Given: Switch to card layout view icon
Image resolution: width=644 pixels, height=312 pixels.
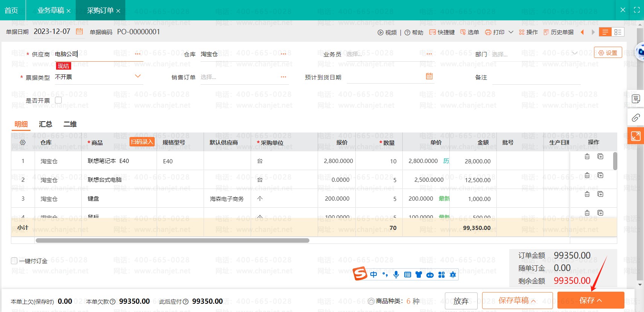Looking at the screenshot, I should [x=618, y=32].
